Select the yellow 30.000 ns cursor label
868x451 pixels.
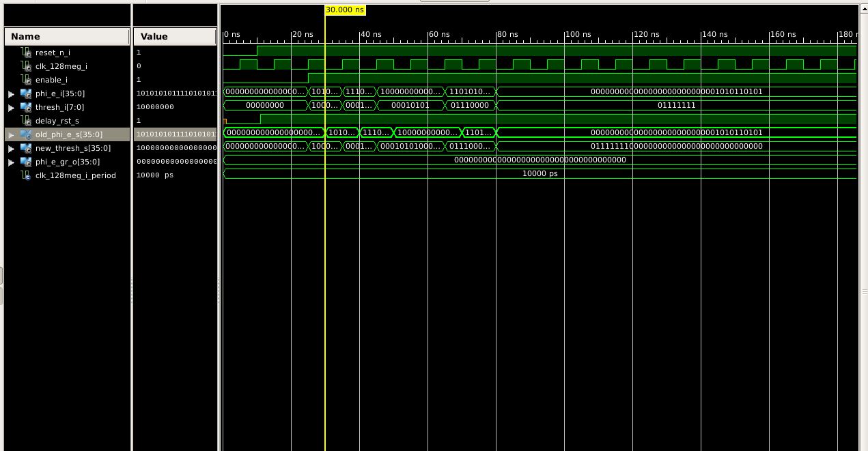click(345, 10)
